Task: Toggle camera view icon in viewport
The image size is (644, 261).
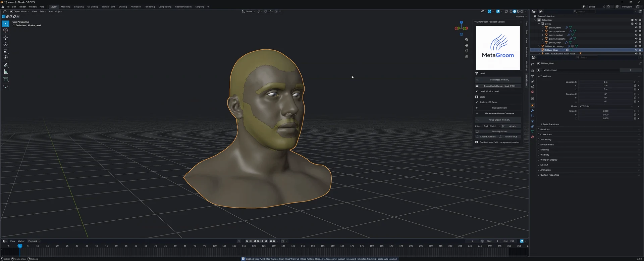Action: pos(467,51)
